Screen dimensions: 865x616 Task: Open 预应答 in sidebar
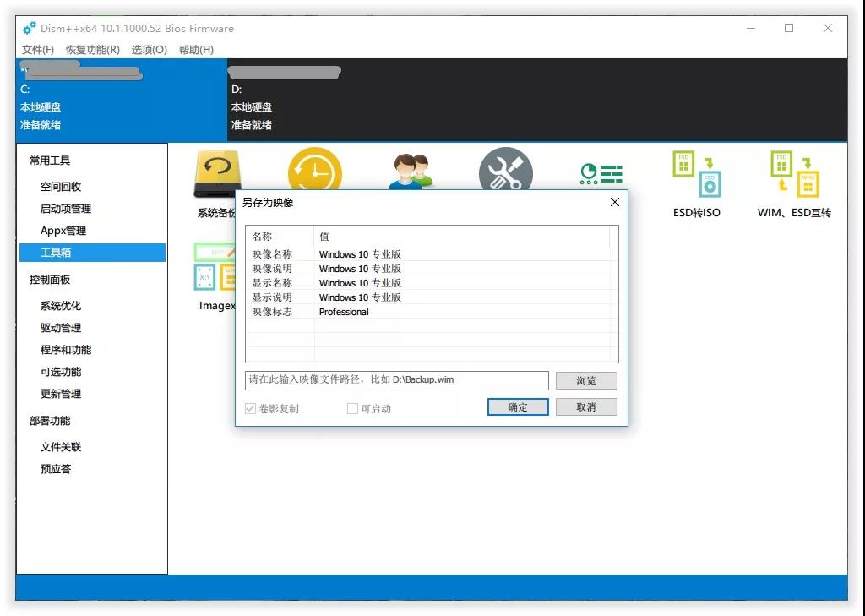click(56, 469)
